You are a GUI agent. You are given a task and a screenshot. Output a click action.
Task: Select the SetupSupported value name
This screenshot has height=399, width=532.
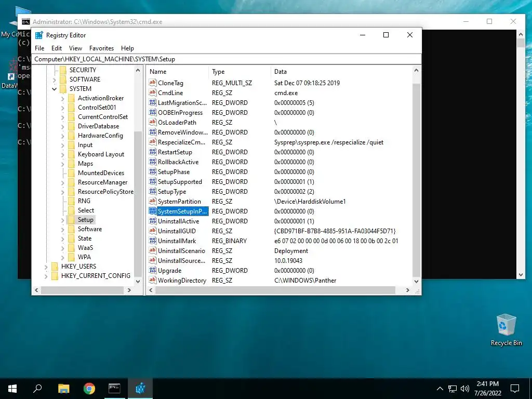180,181
